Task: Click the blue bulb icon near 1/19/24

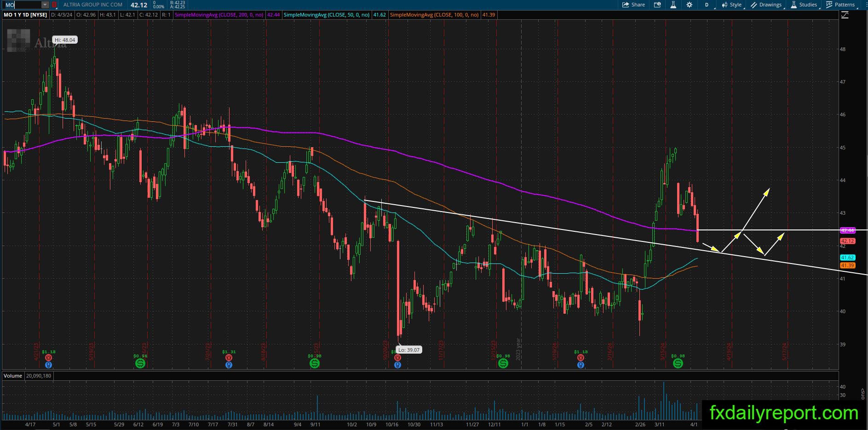Action: 581,365
